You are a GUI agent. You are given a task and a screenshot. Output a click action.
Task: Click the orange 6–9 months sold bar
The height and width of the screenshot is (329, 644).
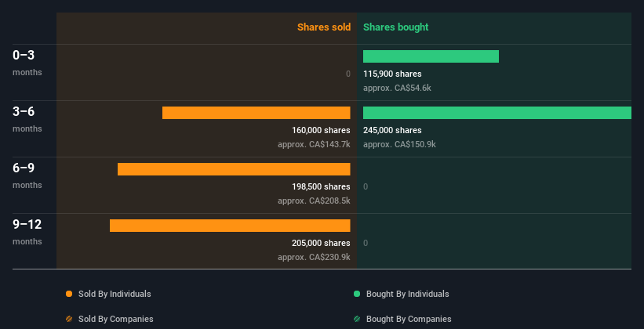click(234, 169)
